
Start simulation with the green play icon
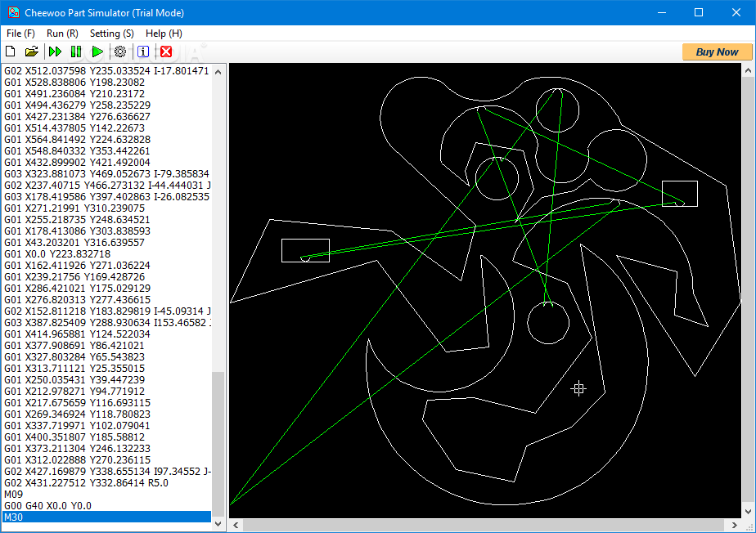pyautogui.click(x=97, y=51)
